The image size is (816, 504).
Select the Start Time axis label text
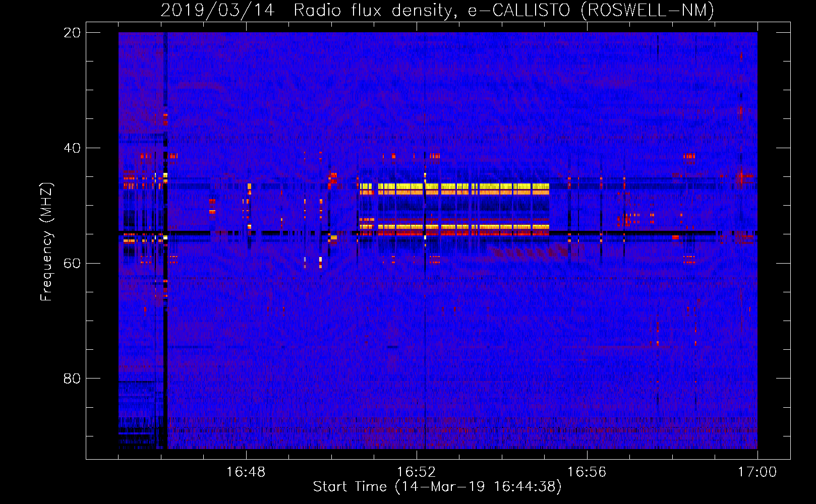[x=437, y=487]
